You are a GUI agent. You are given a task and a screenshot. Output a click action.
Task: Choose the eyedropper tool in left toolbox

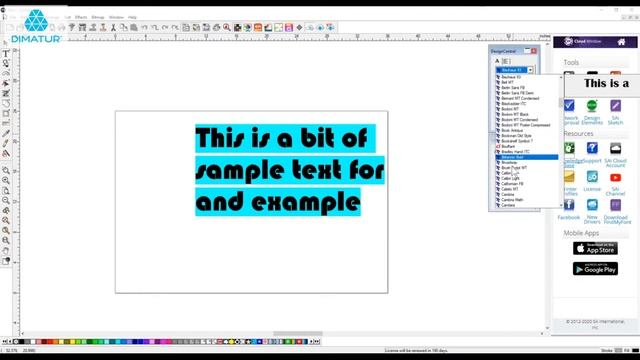point(6,133)
